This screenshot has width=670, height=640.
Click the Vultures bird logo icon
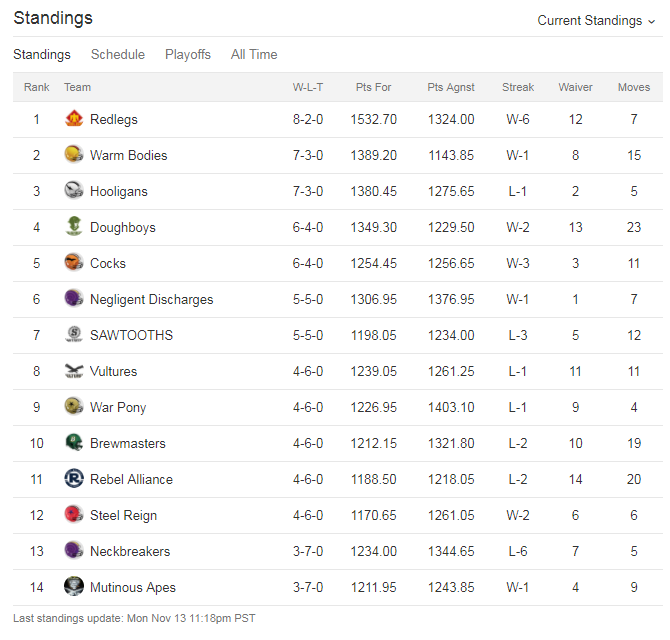click(74, 370)
